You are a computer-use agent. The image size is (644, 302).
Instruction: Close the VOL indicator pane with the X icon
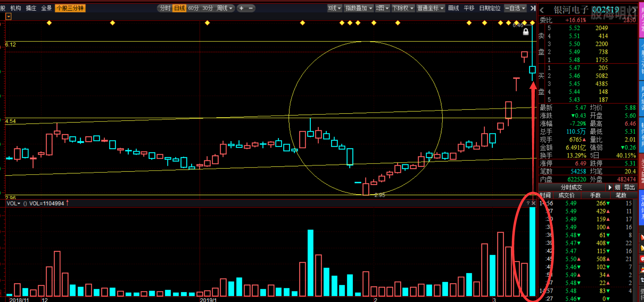point(533,203)
